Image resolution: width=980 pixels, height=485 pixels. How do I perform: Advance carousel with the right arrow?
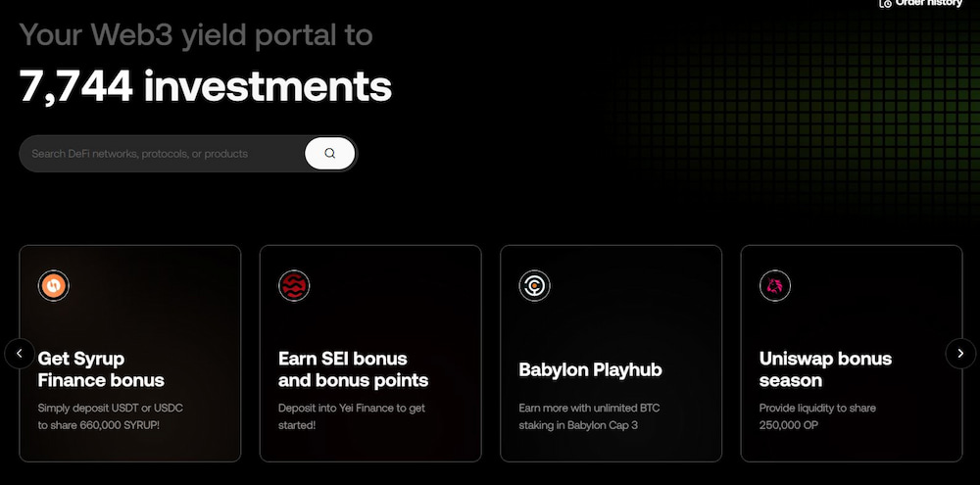coord(960,354)
